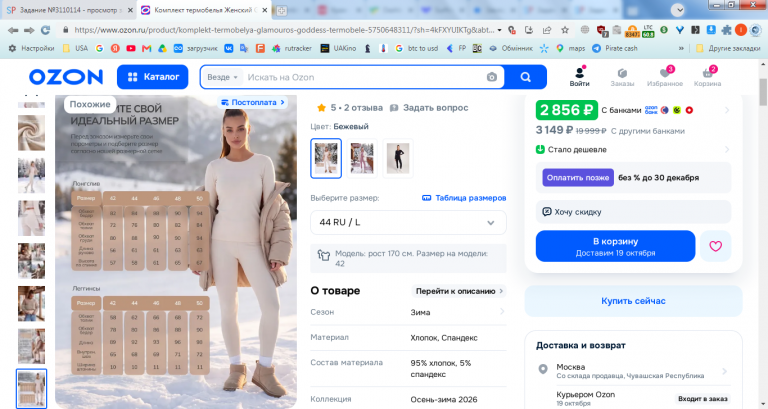Go forward with browser forward arrow
Viewport: 768px width, 409px height.
[x=29, y=30]
